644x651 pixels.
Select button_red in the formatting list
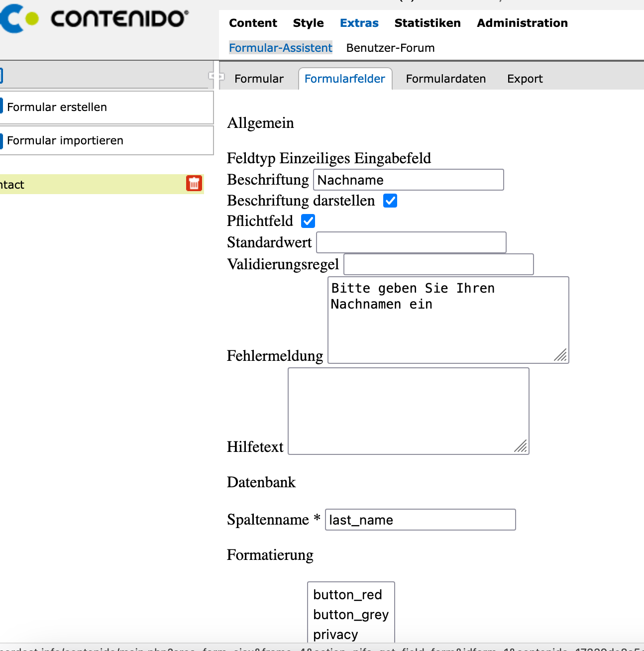tap(347, 595)
